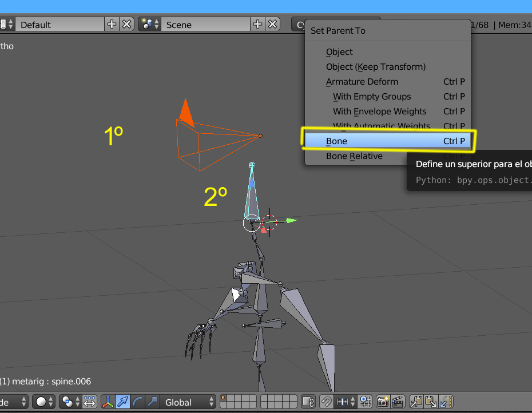Screen dimensions: 532x413
Task: Delete the Default screen layout
Action: pos(126,25)
